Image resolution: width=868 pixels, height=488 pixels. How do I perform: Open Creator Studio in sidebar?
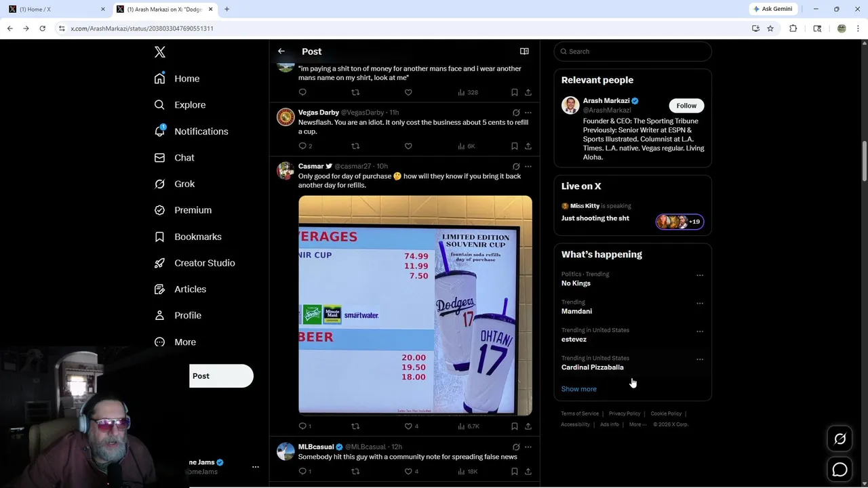[195, 263]
